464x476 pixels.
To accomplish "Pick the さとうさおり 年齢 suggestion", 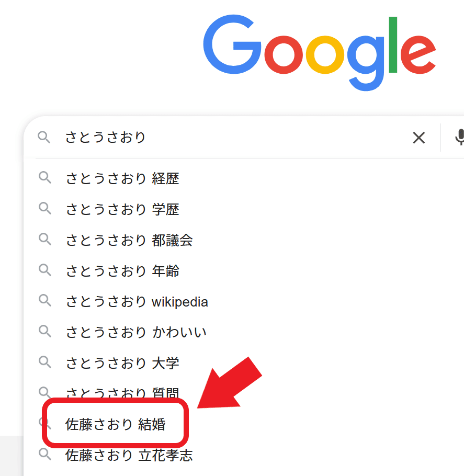I will (x=122, y=271).
